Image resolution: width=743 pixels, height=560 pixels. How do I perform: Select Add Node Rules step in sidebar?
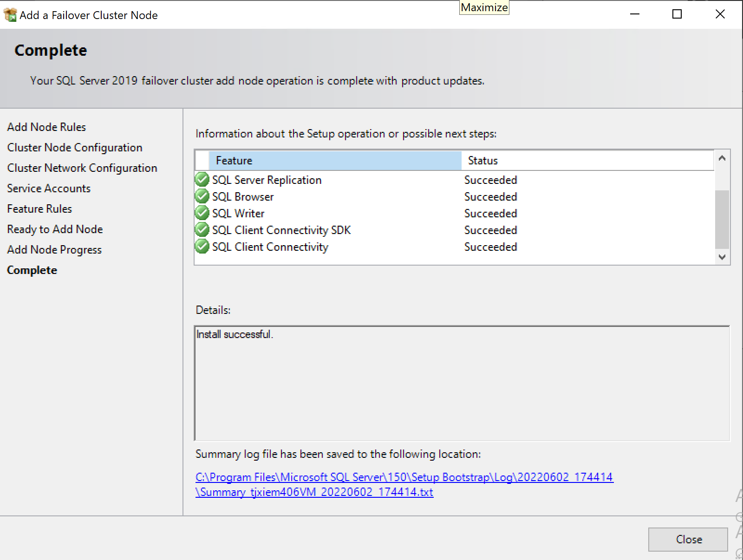[x=46, y=127]
